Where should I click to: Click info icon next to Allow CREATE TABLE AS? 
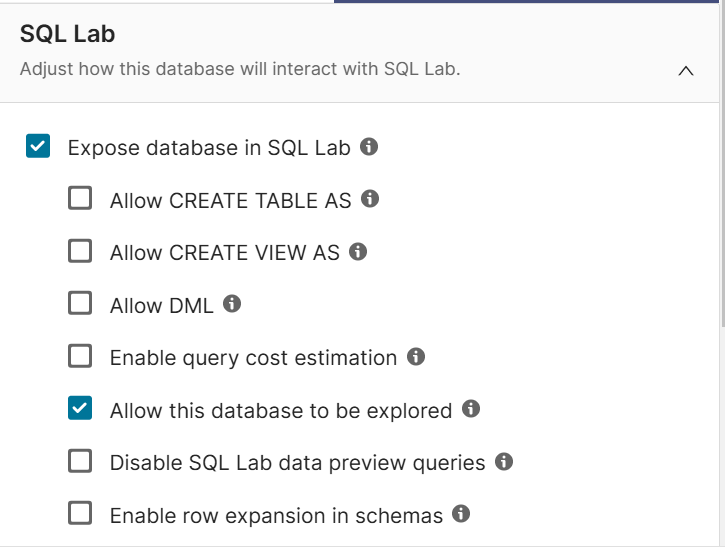(370, 199)
